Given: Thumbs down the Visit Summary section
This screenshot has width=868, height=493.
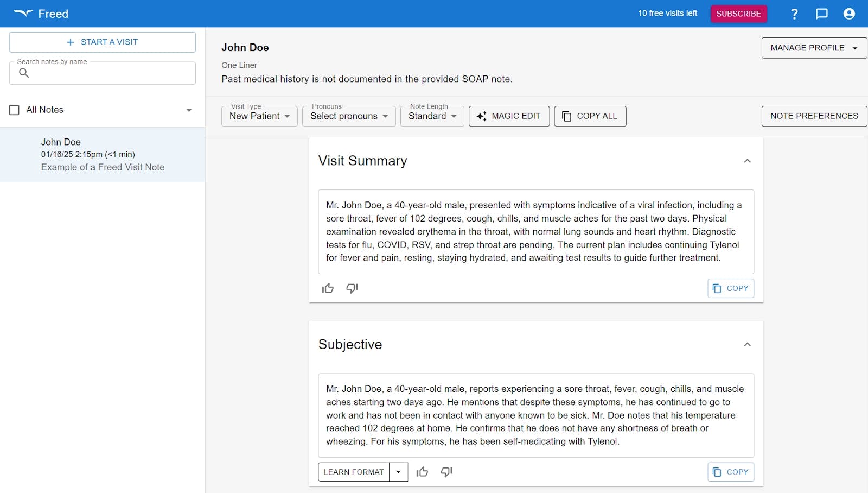Looking at the screenshot, I should click(352, 288).
